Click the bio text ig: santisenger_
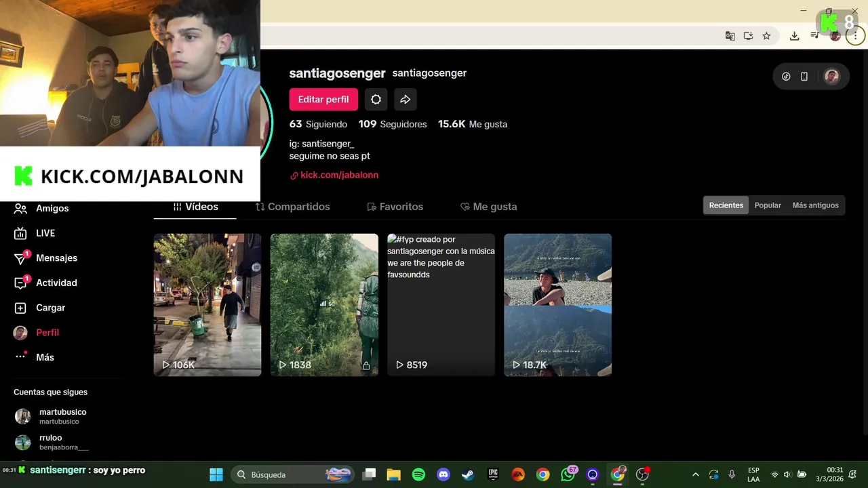Viewport: 868px width, 488px height. [x=322, y=144]
